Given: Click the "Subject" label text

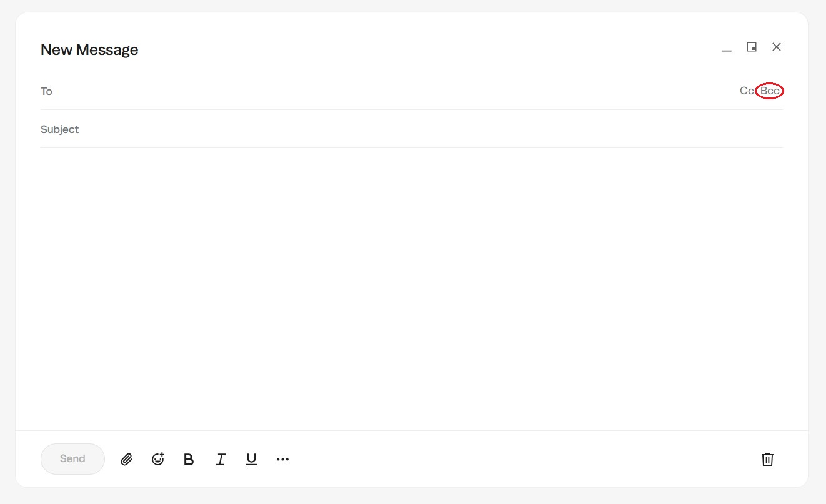Looking at the screenshot, I should pyautogui.click(x=60, y=129).
